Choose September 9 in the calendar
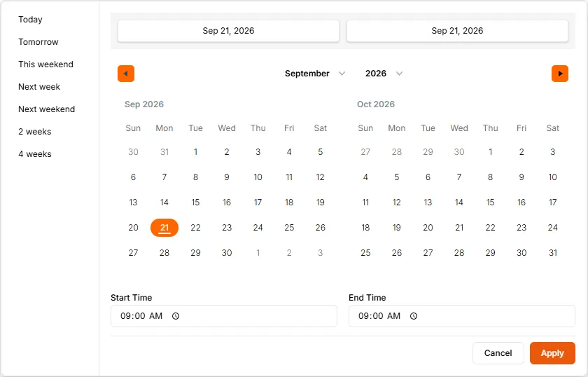Image resolution: width=588 pixels, height=377 pixels. (227, 177)
